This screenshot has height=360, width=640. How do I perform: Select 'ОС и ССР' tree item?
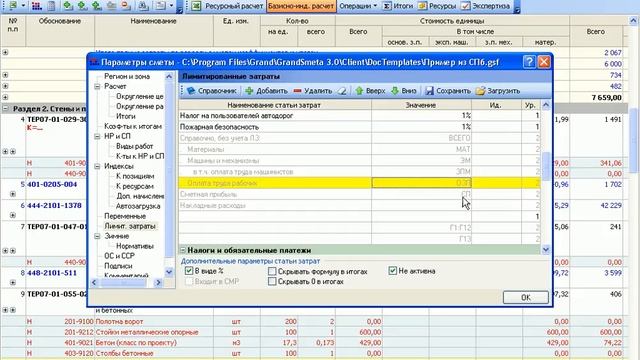[x=119, y=256]
